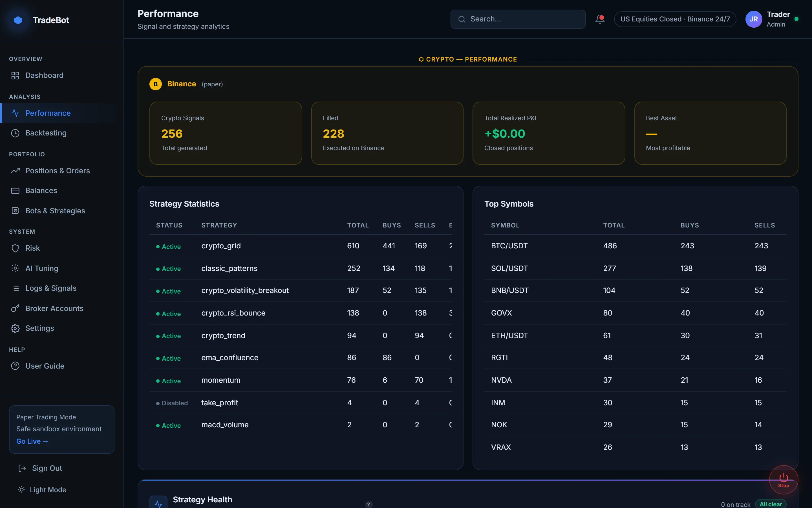The image size is (812, 508).
Task: Click the Strategy Health question mark icon
Action: pos(369,504)
